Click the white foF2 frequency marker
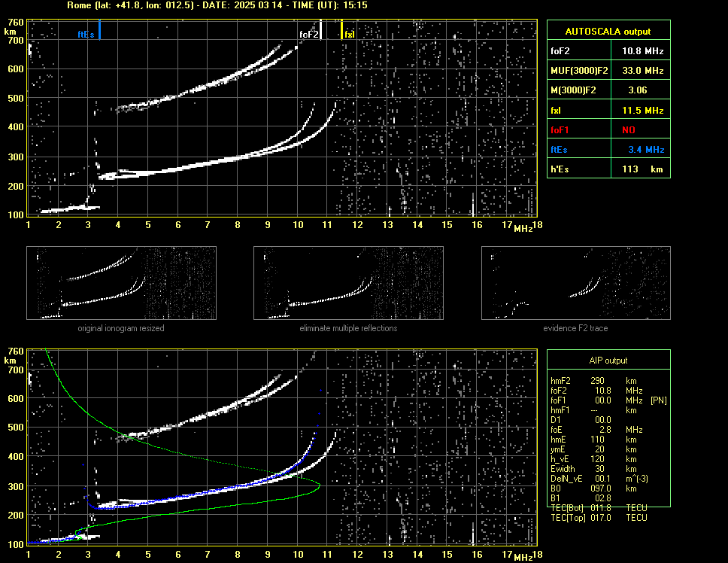This screenshot has width=728, height=563. pyautogui.click(x=321, y=29)
